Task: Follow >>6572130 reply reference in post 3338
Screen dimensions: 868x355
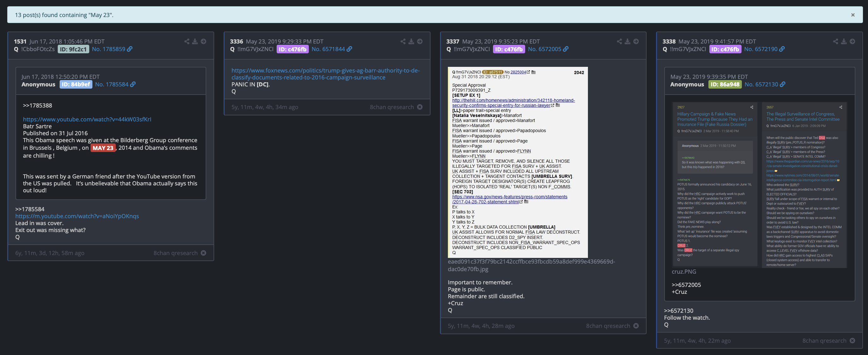Action: pos(679,311)
